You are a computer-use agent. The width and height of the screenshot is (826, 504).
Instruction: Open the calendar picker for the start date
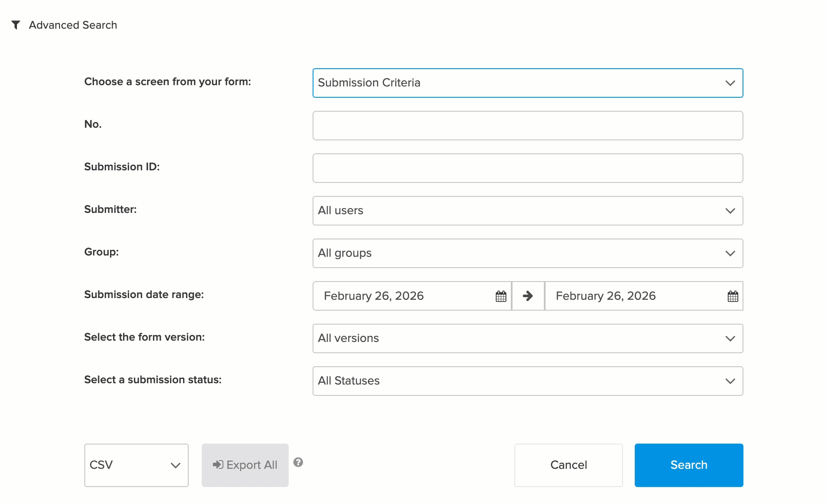point(501,296)
